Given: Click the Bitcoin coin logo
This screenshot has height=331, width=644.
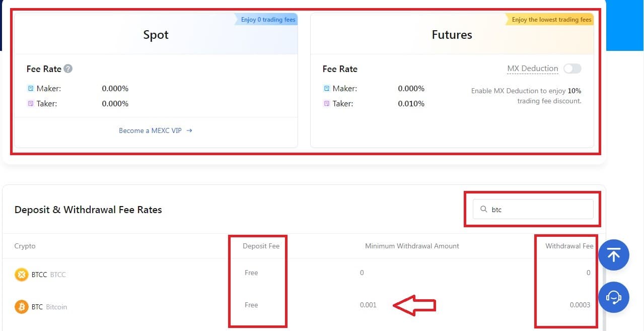Looking at the screenshot, I should [21, 306].
